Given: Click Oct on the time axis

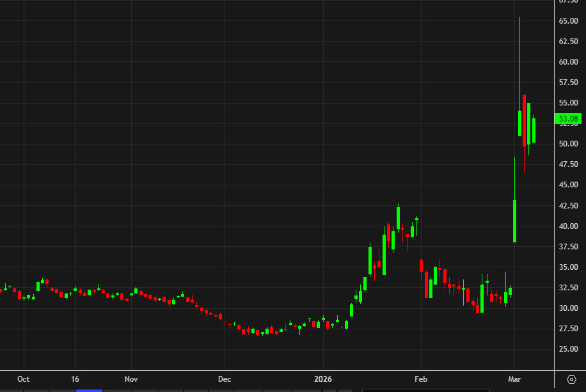Looking at the screenshot, I should [23, 379].
